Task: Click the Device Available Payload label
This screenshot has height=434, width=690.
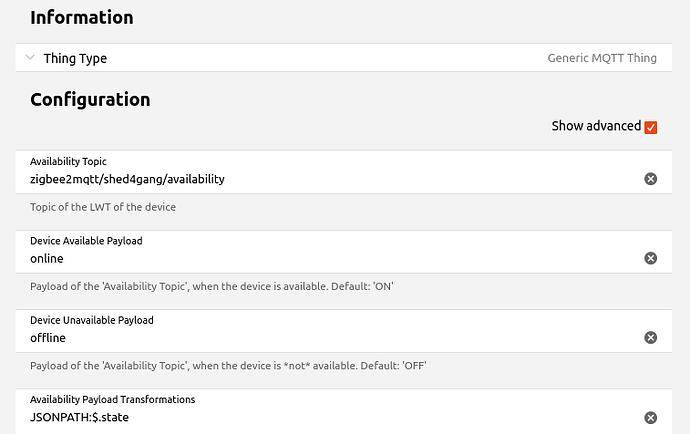Action: tap(86, 241)
